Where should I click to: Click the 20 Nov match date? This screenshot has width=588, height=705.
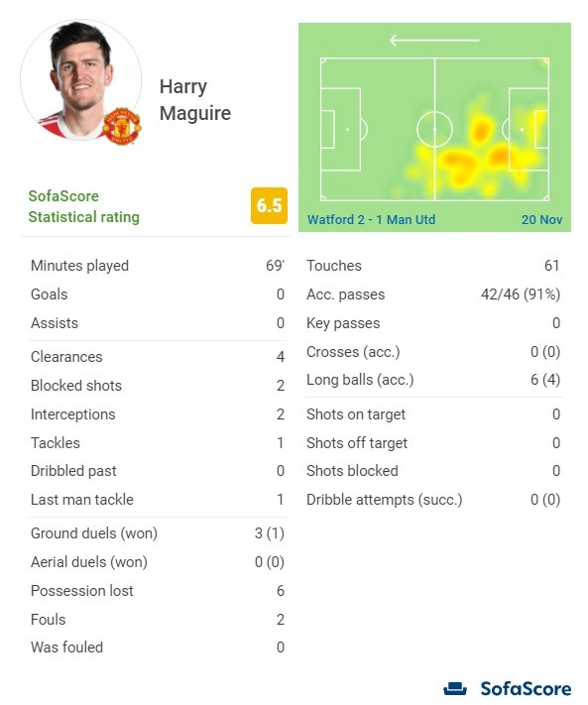[x=541, y=219]
